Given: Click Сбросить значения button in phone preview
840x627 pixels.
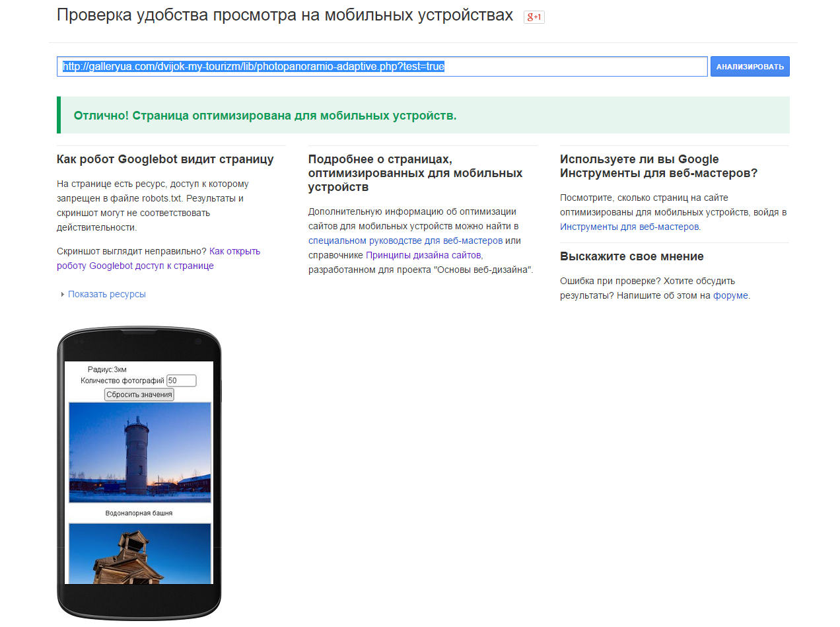Looking at the screenshot, I should [x=139, y=394].
